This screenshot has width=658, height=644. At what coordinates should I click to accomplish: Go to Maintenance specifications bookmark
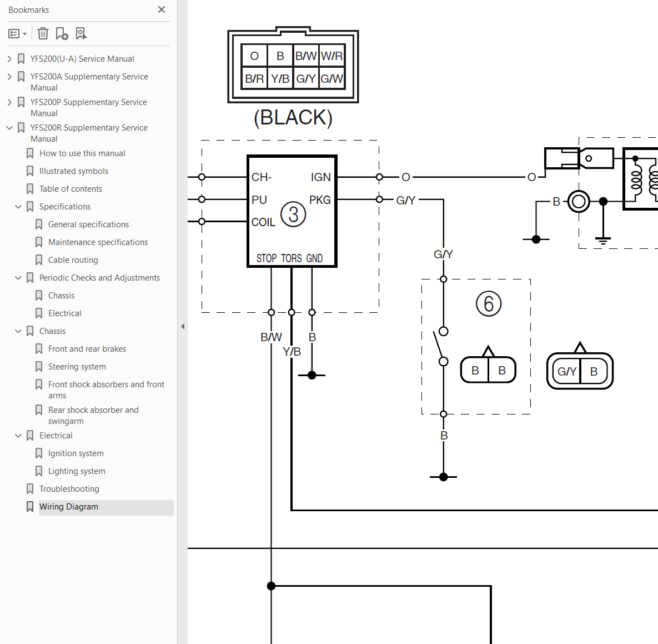98,242
